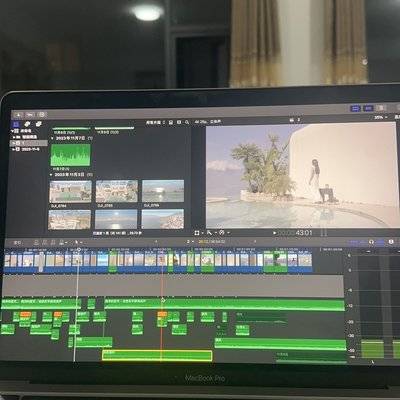Click the browser search magnifier icon
This screenshot has height=400, width=400.
pyautogui.click(x=187, y=122)
